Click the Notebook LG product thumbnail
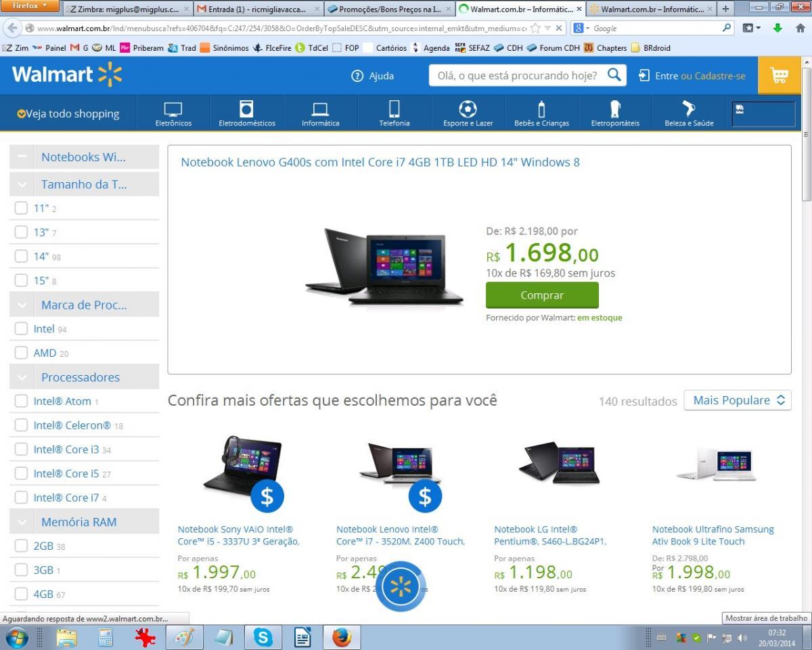Viewport: 812px width, 650px height. (x=559, y=464)
